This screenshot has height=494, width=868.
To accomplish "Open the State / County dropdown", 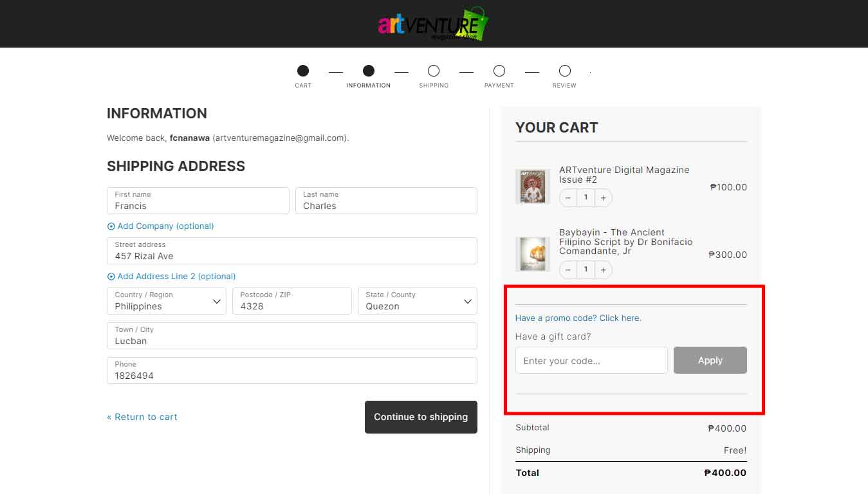I will click(x=418, y=301).
